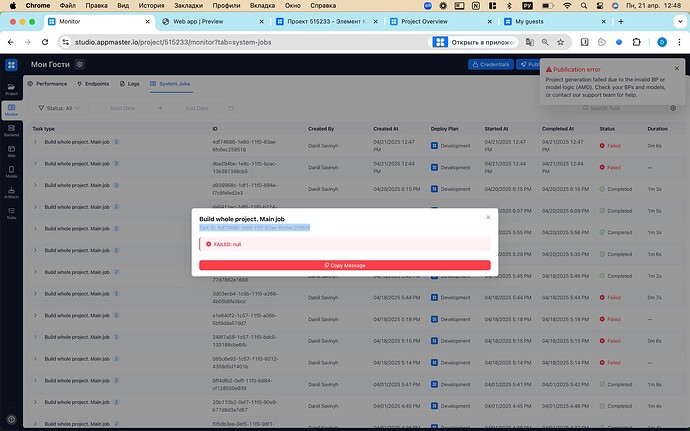690x431 pixels.
Task: Click the AppMaster logo icon in sidebar
Action: [x=11, y=65]
